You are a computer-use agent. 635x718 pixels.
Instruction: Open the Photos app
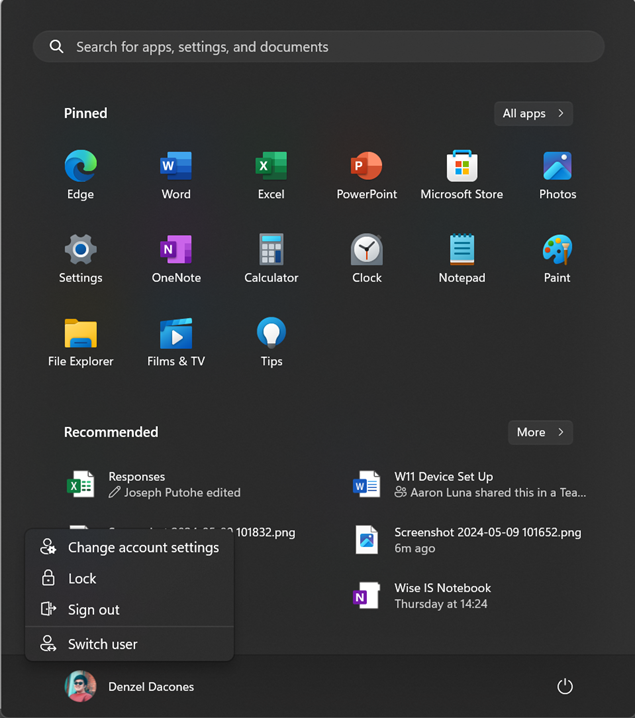557,166
